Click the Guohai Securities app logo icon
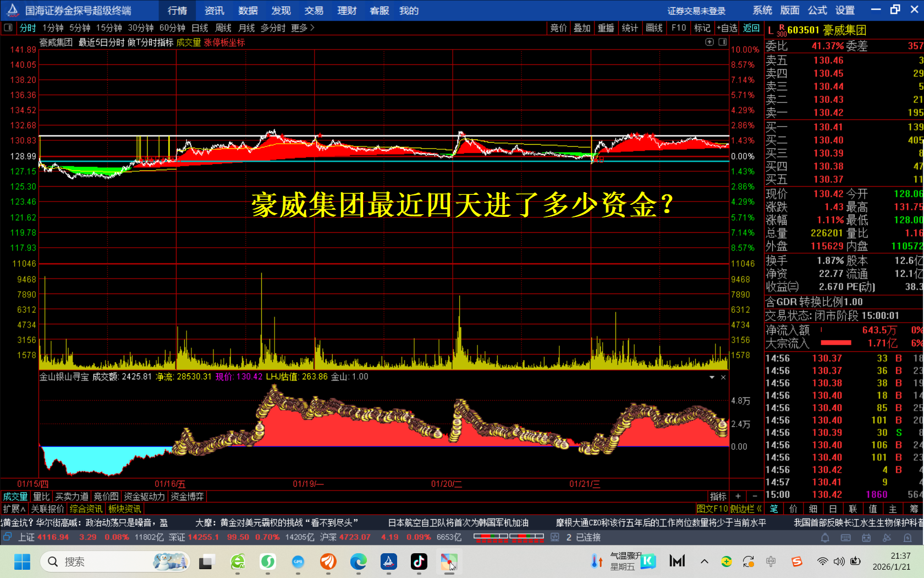 13,10
